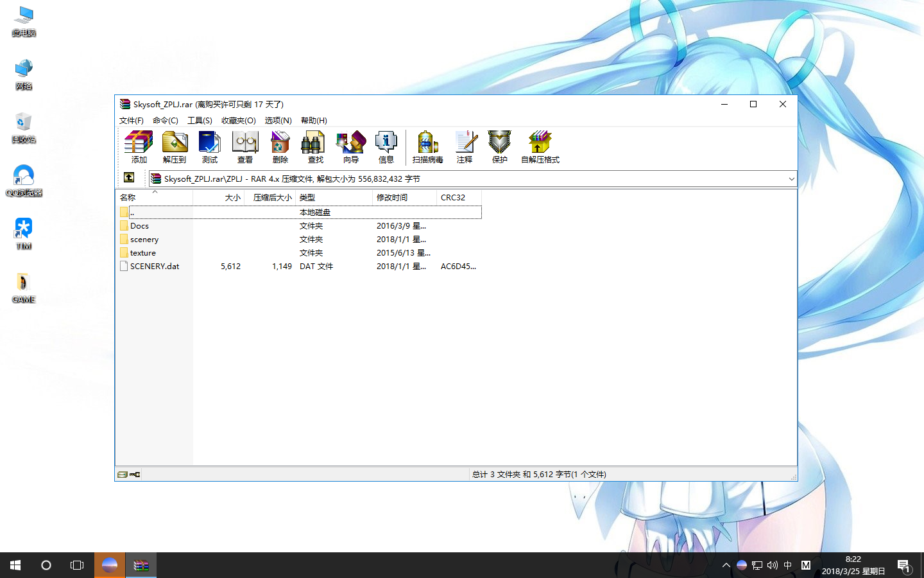This screenshot has height=578, width=924.
Task: Open Cortana search circle
Action: click(46, 565)
